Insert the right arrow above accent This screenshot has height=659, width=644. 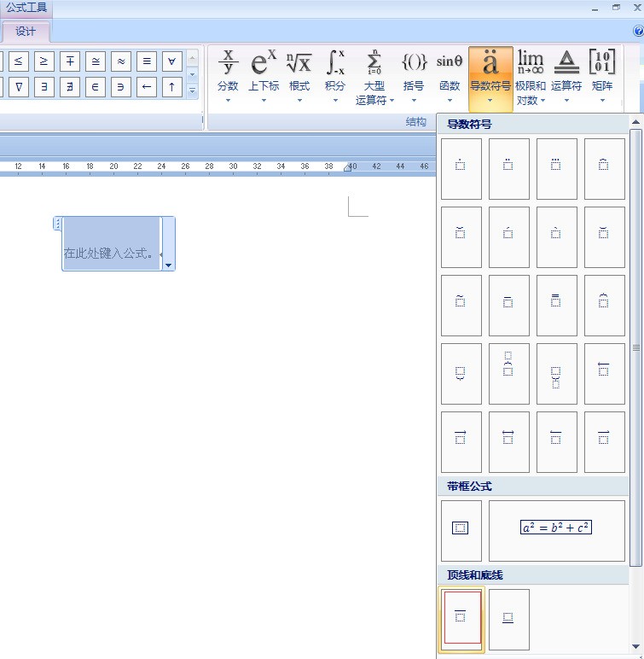click(461, 442)
